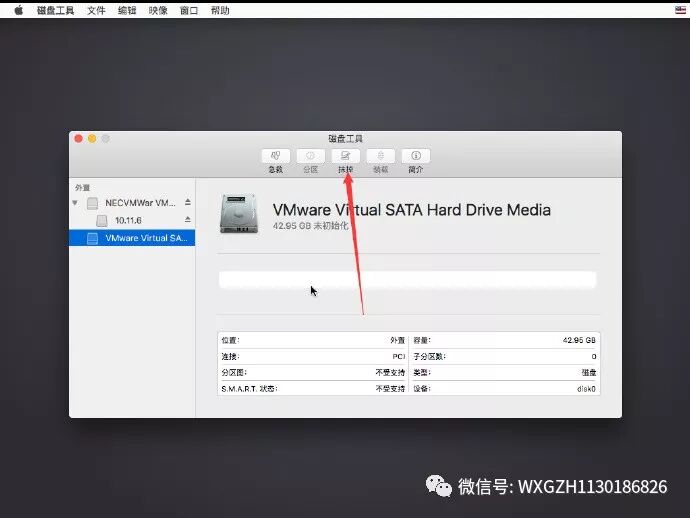The width and height of the screenshot is (690, 518).
Task: Click the 类型 value 磁盘
Action: [x=589, y=372]
